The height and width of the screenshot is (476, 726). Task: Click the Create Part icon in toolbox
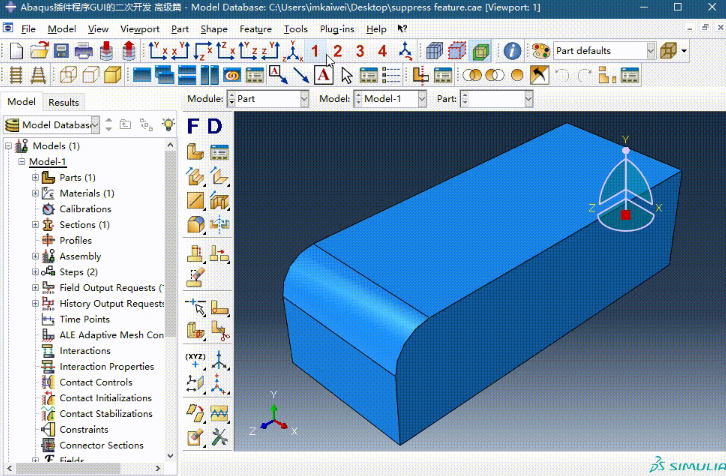pos(196,152)
